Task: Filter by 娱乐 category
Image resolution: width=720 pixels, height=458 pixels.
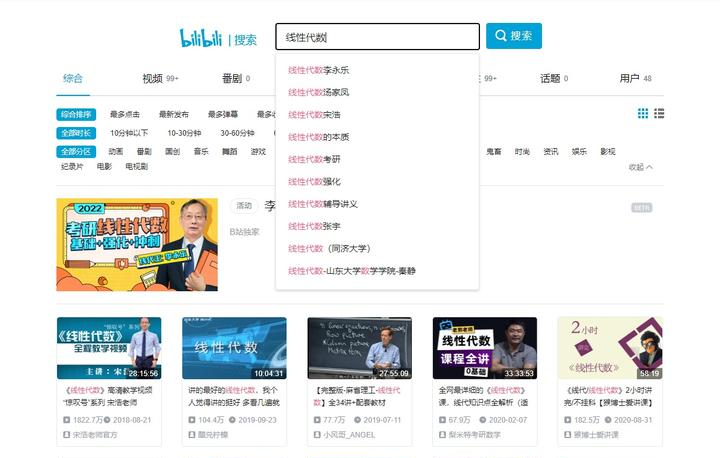Action: (579, 152)
